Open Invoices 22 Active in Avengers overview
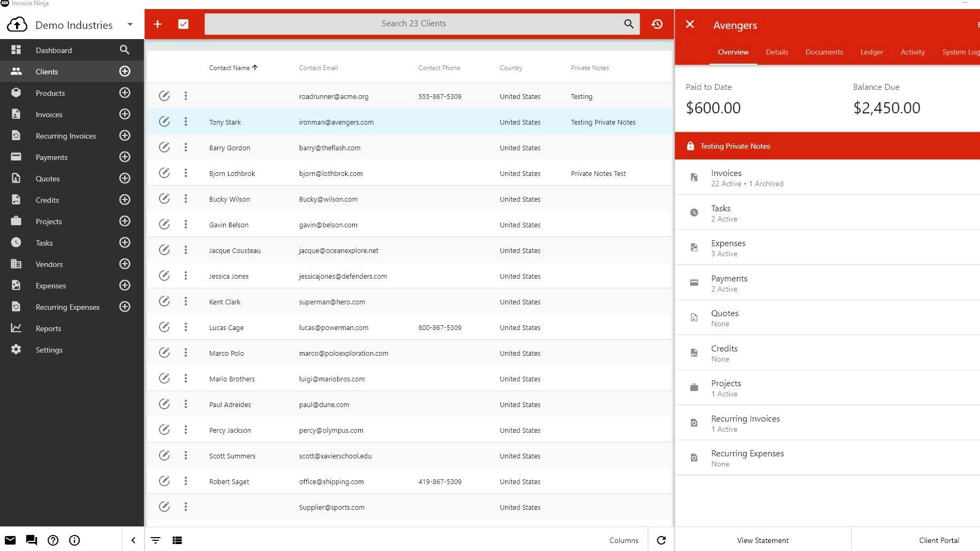The image size is (980, 551). (827, 178)
